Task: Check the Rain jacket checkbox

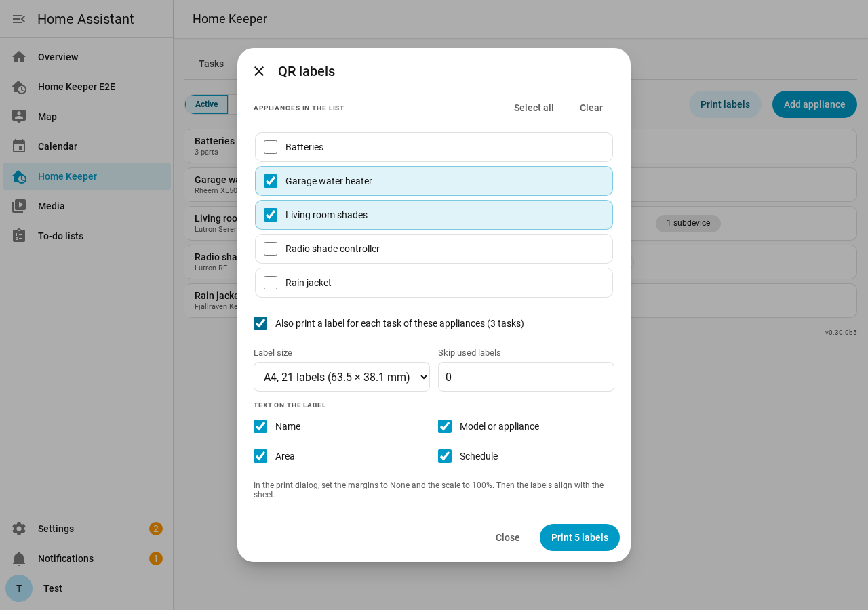Action: (271, 283)
